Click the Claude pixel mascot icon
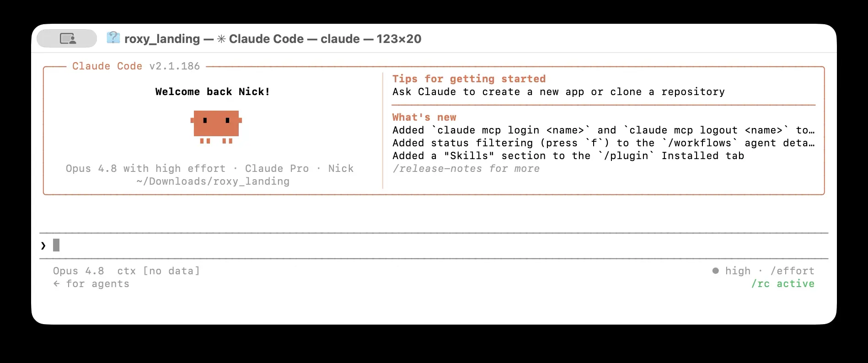 pos(216,127)
